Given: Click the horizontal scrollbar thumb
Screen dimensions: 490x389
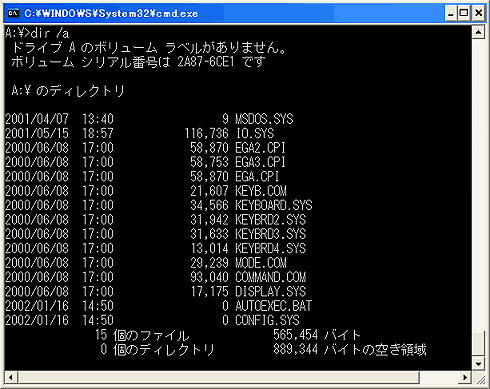Looking at the screenshot, I should pyautogui.click(x=219, y=378).
